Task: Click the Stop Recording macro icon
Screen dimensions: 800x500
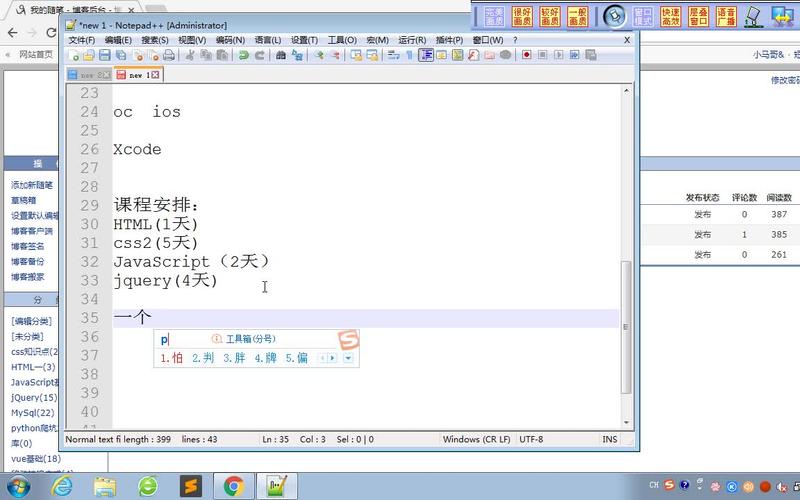Action: 542,55
